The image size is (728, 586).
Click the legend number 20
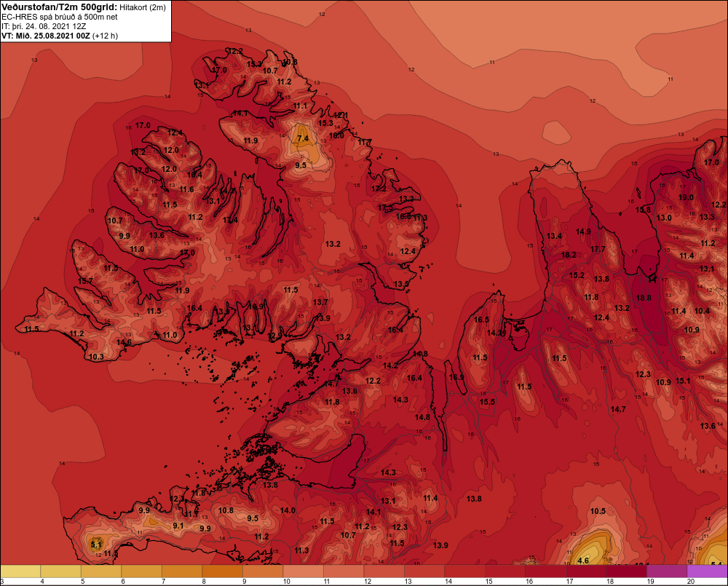[x=691, y=582]
